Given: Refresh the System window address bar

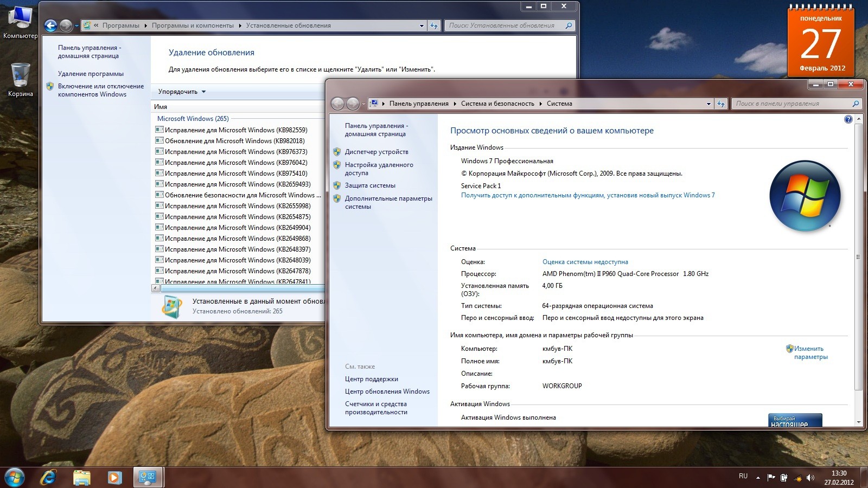Looking at the screenshot, I should (x=721, y=104).
